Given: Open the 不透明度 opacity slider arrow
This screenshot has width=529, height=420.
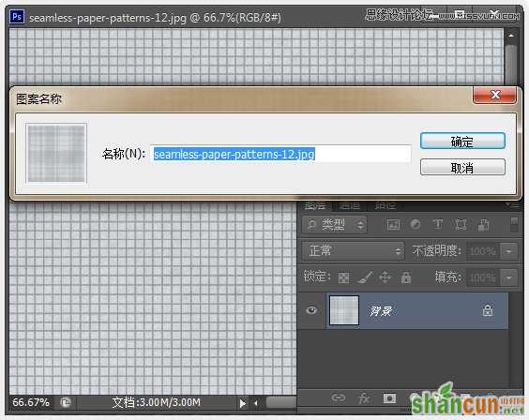Looking at the screenshot, I should pyautogui.click(x=508, y=251).
